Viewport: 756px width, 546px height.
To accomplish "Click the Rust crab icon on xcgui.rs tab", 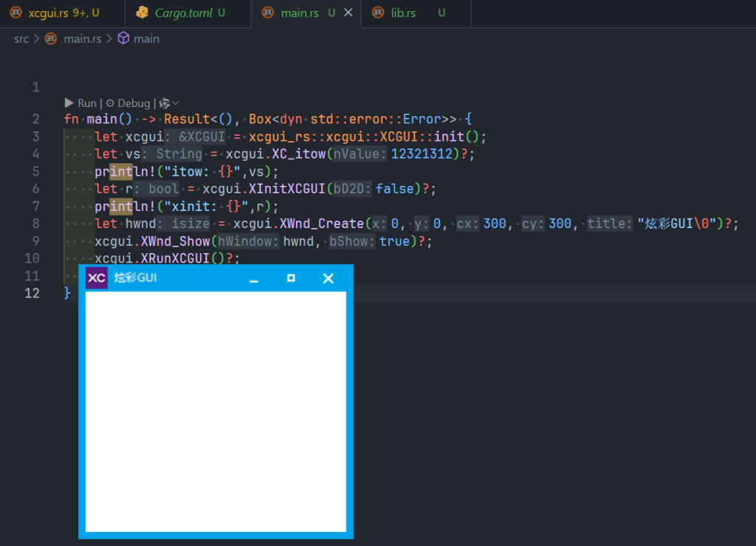I will pos(16,12).
